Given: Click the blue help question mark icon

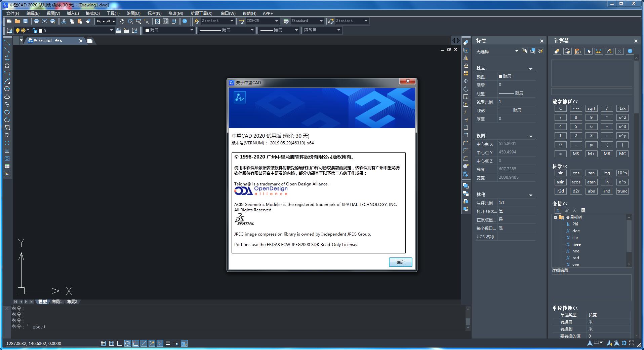Looking at the screenshot, I should pos(185,21).
